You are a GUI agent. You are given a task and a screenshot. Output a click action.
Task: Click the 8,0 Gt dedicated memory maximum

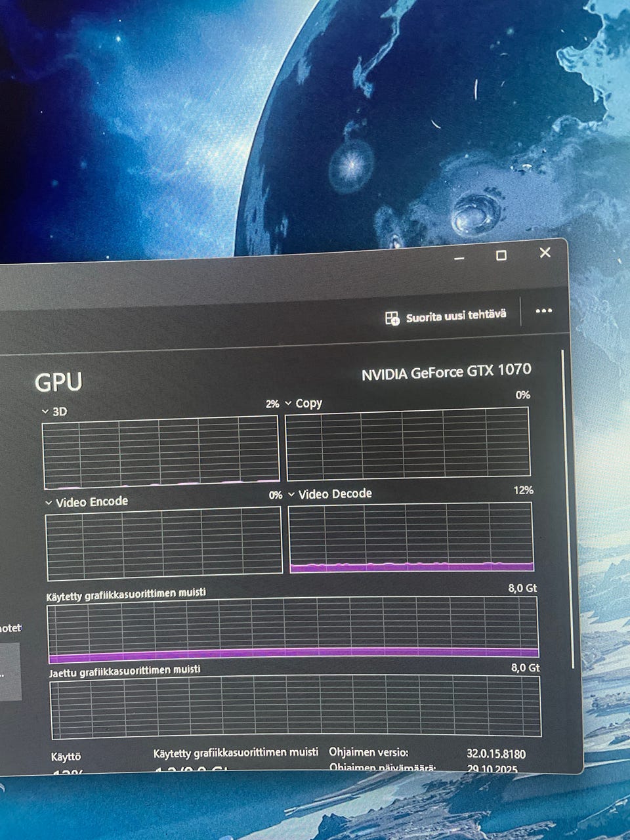(x=522, y=588)
